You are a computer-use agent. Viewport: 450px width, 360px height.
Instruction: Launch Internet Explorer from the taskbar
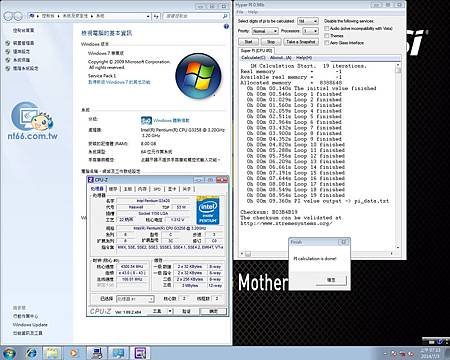pos(31,353)
